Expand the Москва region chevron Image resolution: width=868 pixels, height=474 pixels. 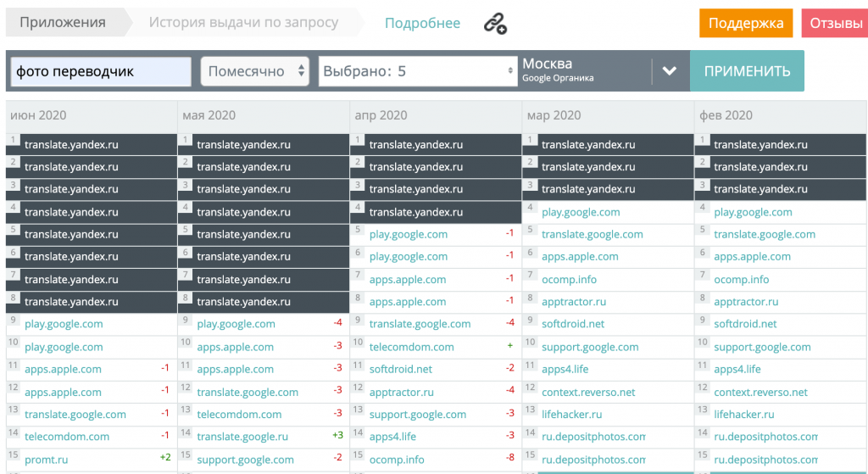[x=670, y=71]
